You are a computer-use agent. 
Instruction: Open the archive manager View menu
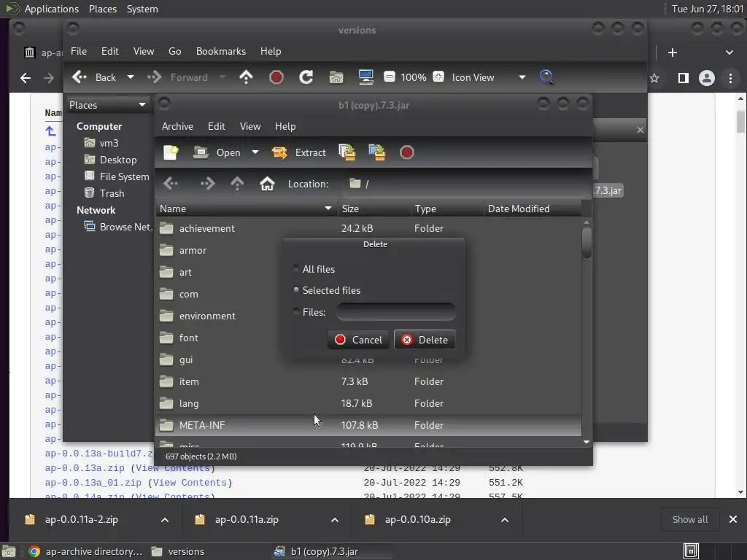(x=250, y=126)
